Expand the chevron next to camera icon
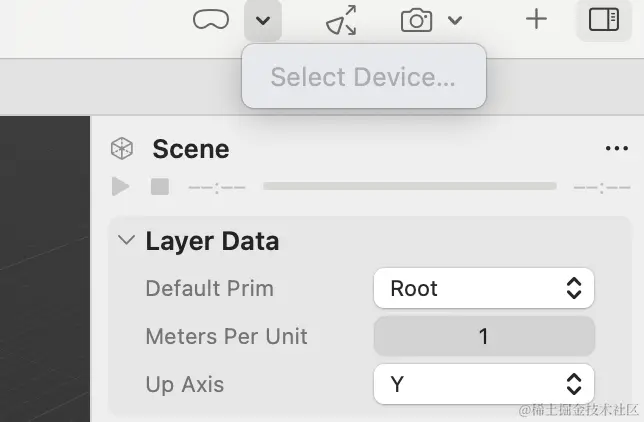Screen dimensions: 644x422 click(x=455, y=20)
